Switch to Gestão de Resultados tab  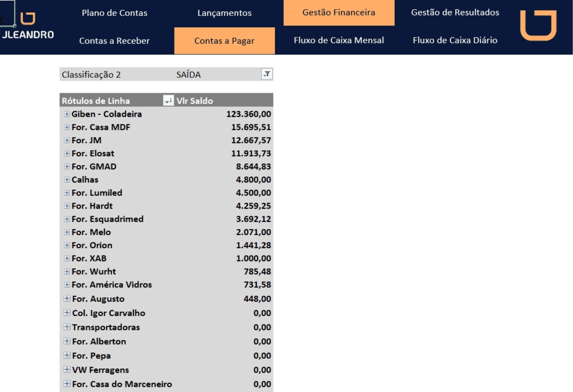point(455,12)
